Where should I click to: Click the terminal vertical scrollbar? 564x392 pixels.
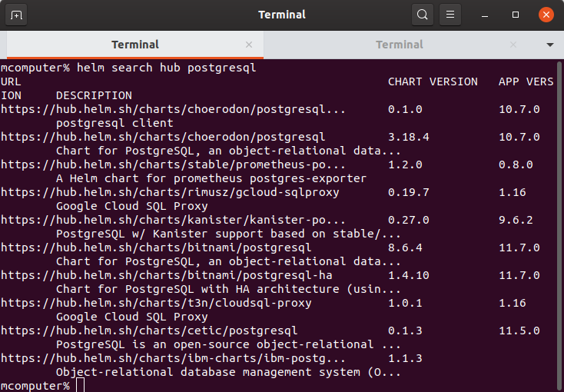pos(559,225)
